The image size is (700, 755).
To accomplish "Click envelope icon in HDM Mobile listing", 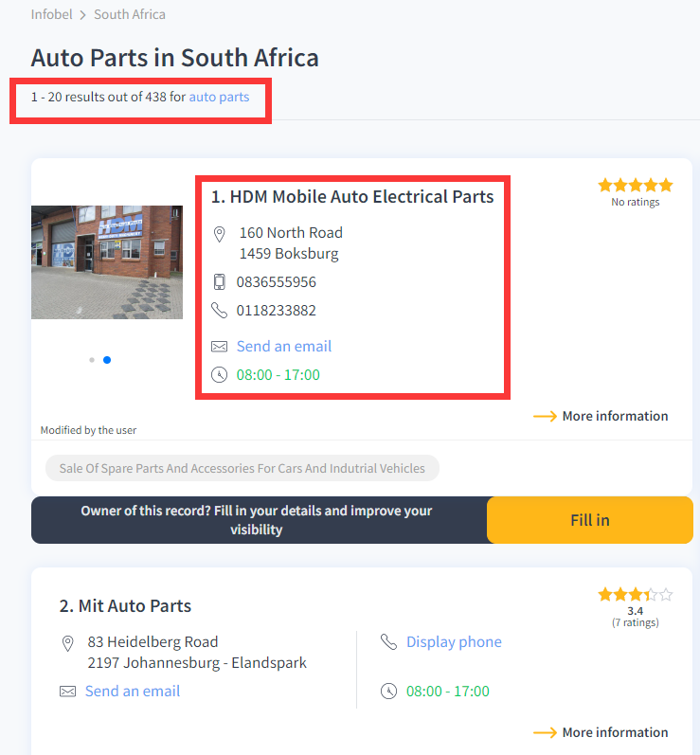I will [x=220, y=347].
